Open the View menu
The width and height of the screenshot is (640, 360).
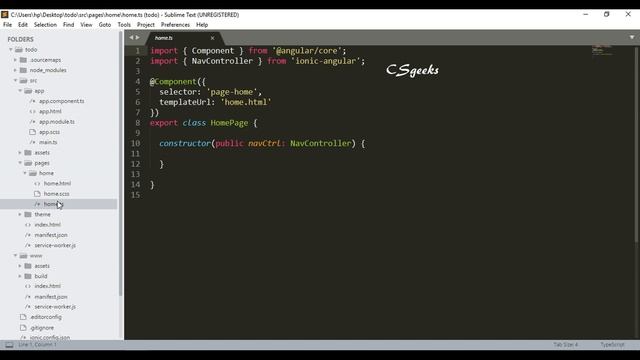86,24
